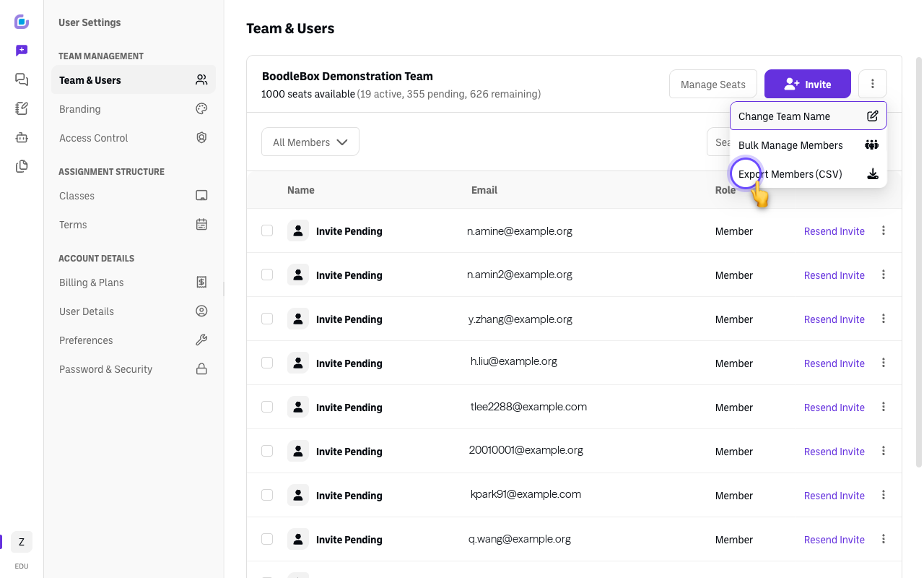Select the checkbox for tlee2288@example.com
Image resolution: width=924 pixels, height=578 pixels.
[x=267, y=407]
